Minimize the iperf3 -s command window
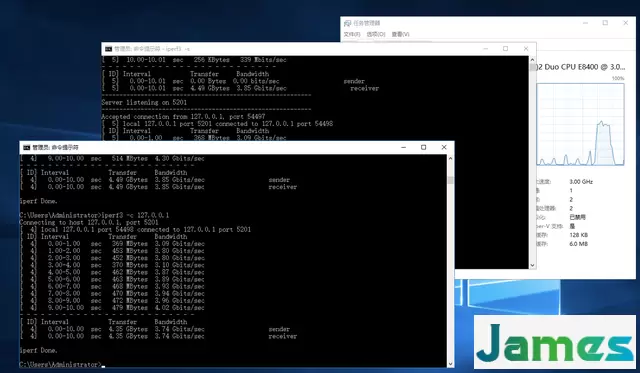 pyautogui.click(x=485, y=49)
